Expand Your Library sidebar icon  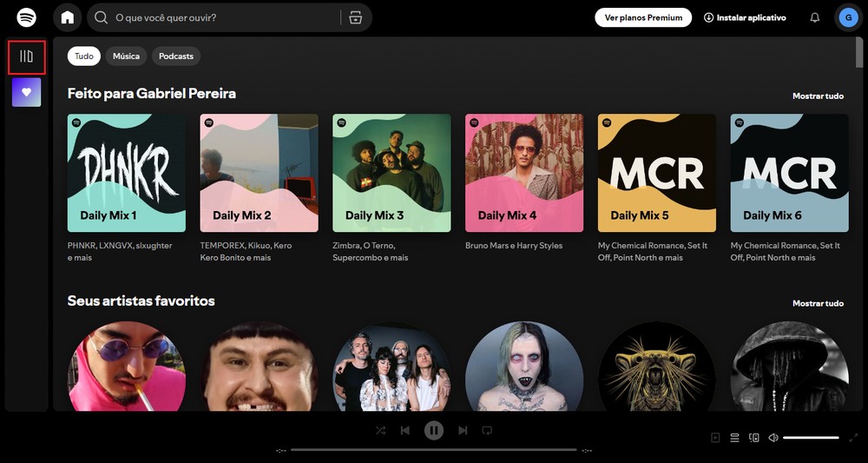tap(27, 56)
